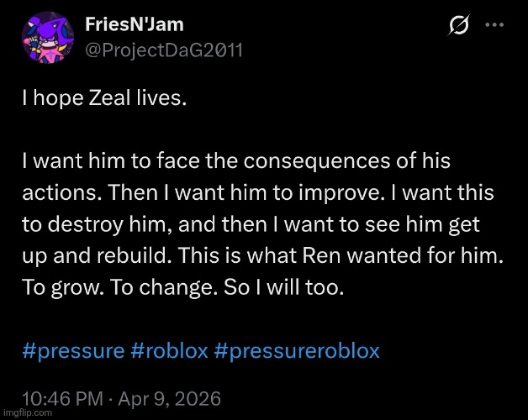
Task: Click the FriesN'Jam display name
Action: point(135,24)
